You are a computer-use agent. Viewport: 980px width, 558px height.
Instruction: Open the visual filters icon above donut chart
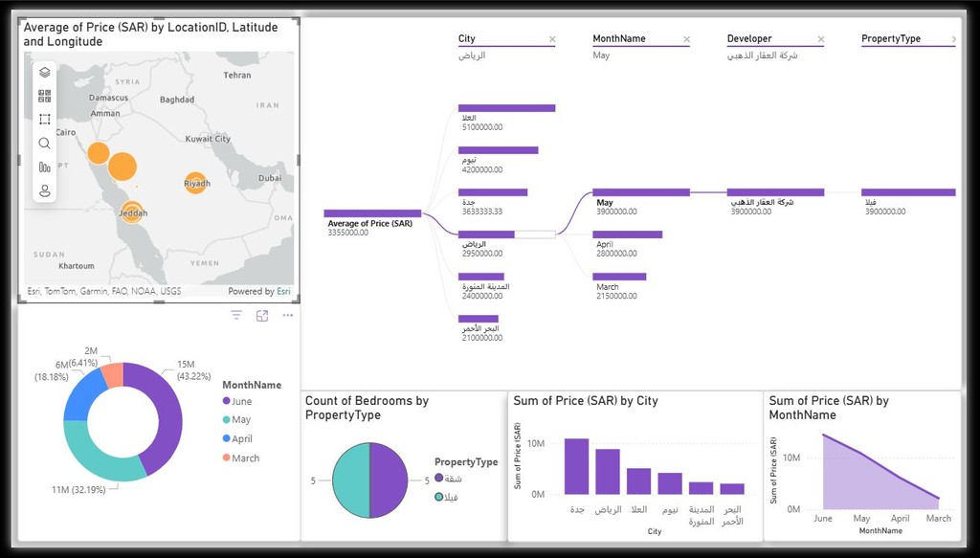click(236, 316)
